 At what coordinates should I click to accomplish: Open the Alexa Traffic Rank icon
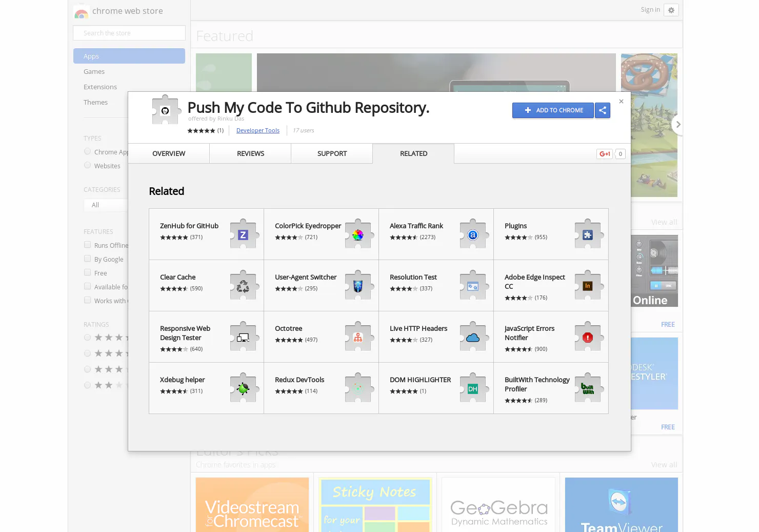pyautogui.click(x=473, y=234)
